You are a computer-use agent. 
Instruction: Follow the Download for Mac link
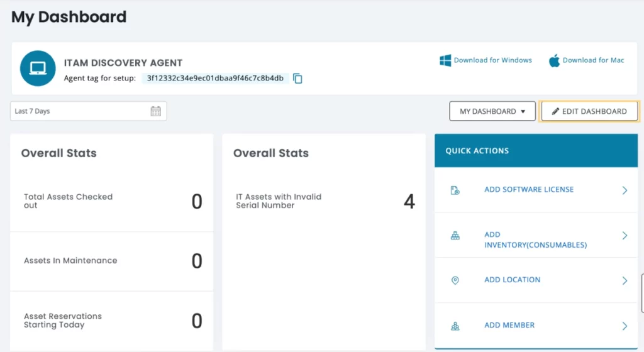[x=593, y=60]
